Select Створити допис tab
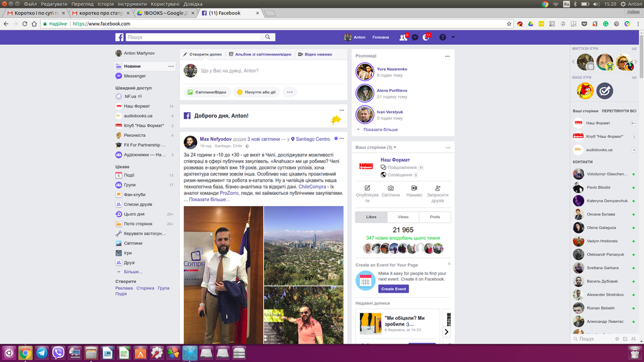 203,54
